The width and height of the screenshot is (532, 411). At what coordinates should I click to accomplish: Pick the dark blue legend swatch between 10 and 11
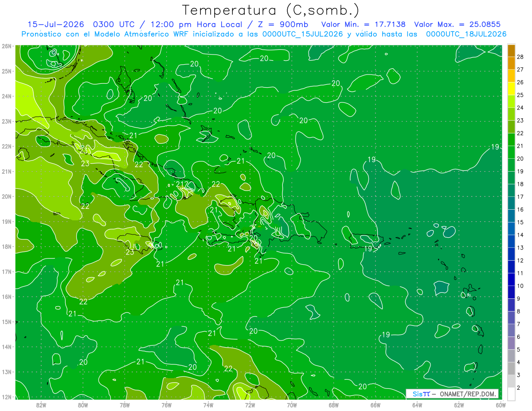click(511, 280)
